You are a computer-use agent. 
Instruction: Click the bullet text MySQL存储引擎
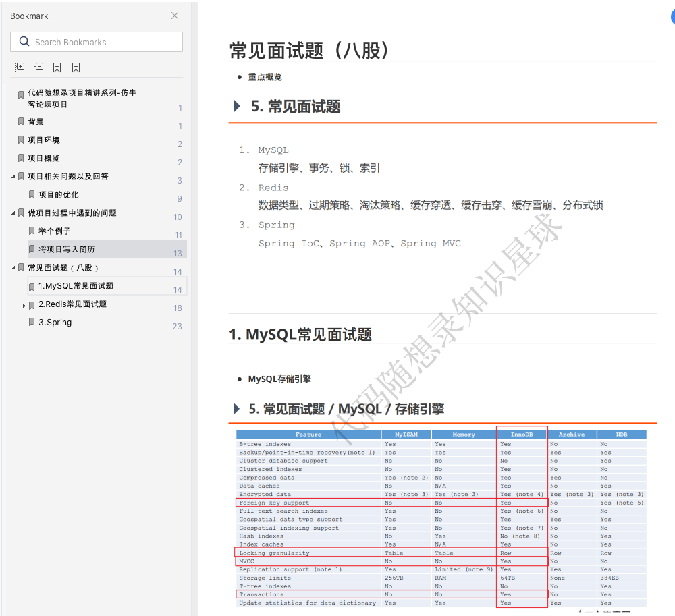tap(279, 379)
